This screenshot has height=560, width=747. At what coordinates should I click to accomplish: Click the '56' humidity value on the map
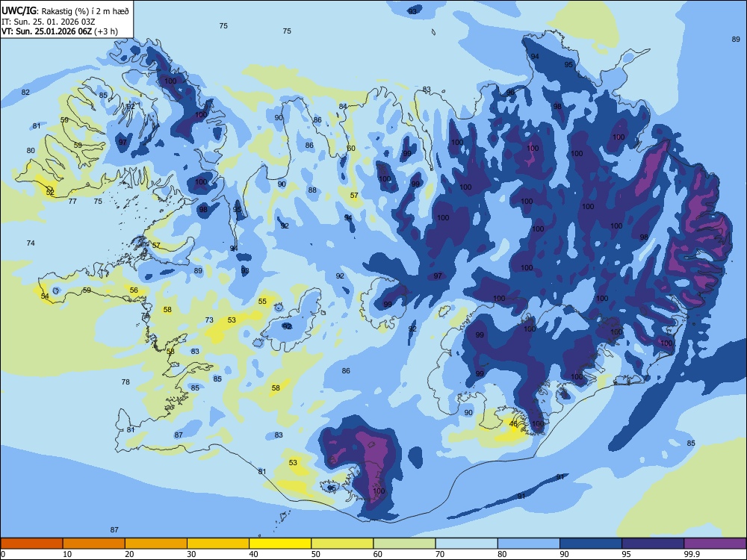[134, 290]
